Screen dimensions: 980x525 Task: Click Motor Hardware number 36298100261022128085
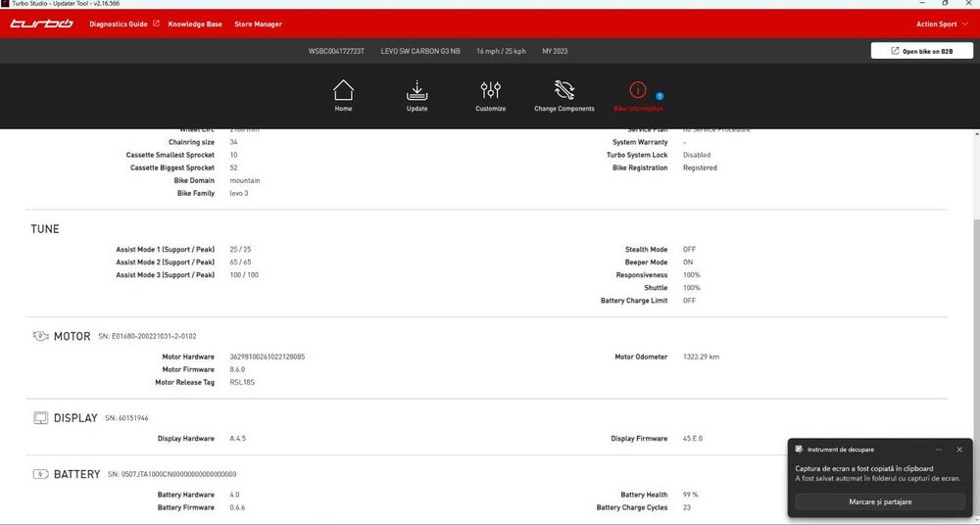[267, 357]
